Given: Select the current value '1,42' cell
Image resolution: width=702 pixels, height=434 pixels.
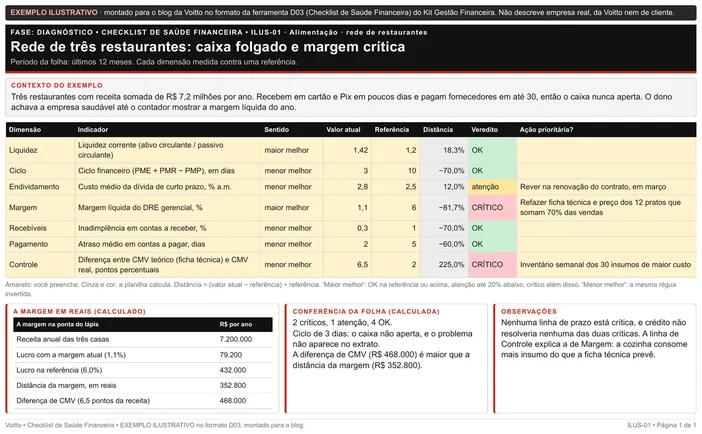Looking at the screenshot, I should pos(347,150).
